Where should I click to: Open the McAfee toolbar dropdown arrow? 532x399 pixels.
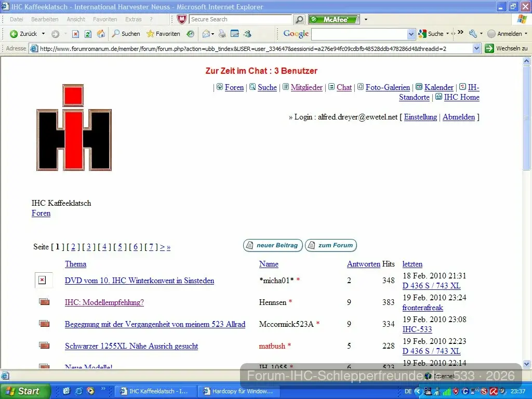[x=366, y=19]
